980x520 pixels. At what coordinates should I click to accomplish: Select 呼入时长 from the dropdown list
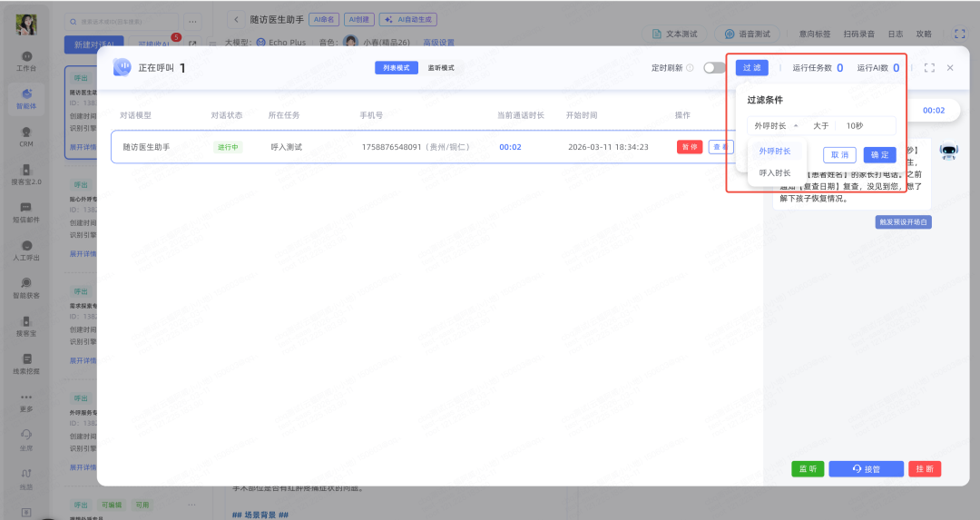click(774, 172)
